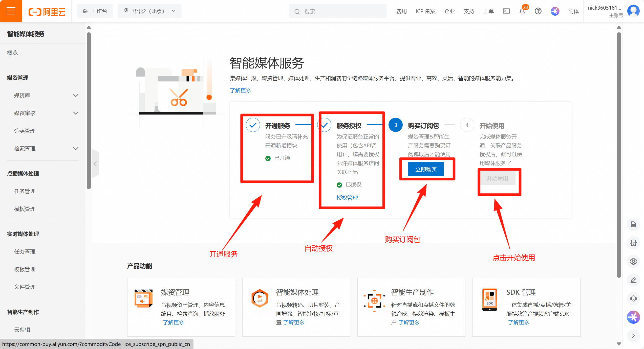
Task: Open the region selector 华北2（北京）
Action: (150, 11)
